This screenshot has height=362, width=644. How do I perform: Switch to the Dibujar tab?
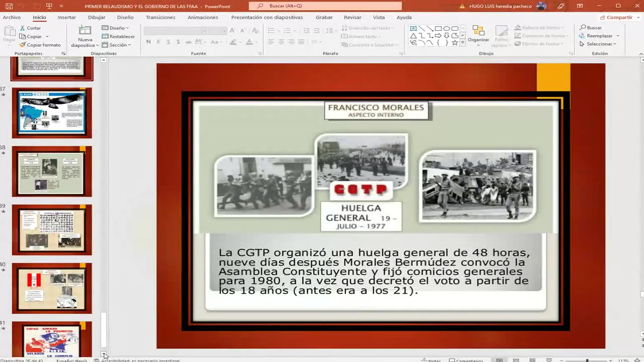pos(97,17)
